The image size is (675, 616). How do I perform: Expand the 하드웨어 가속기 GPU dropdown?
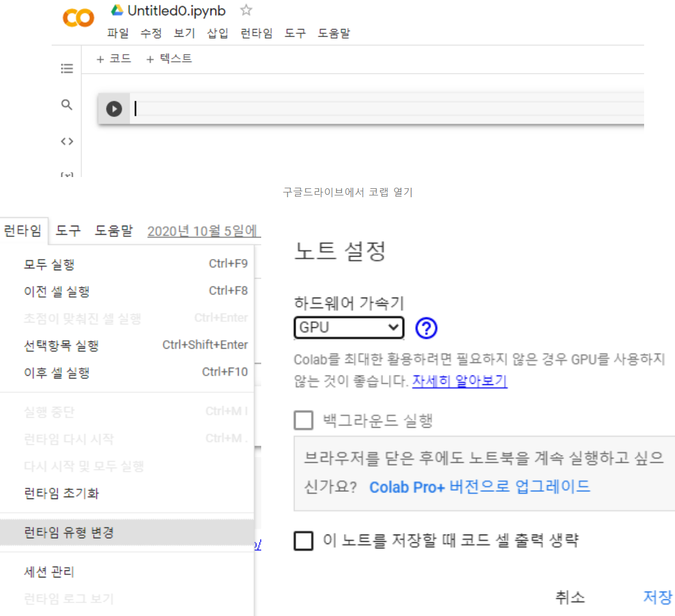pyautogui.click(x=348, y=328)
